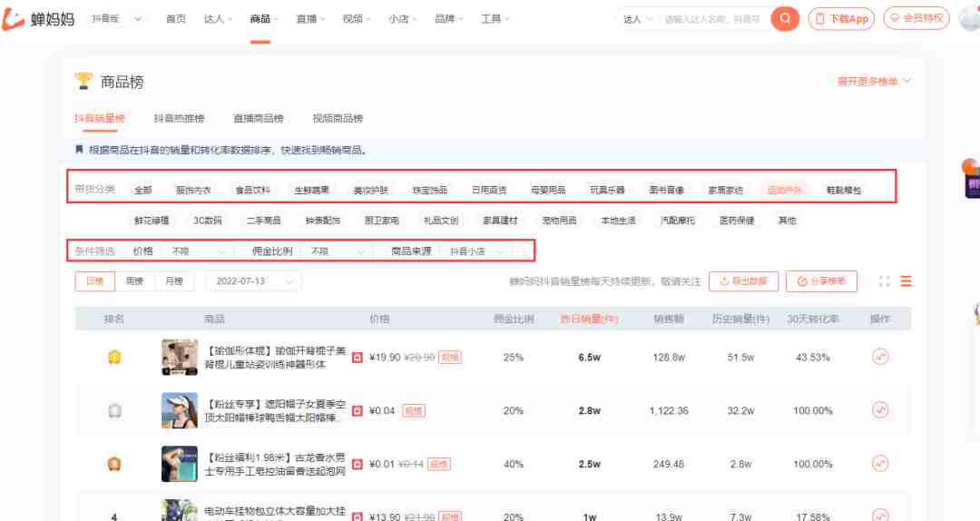Click the 历史销量(件) column header

click(x=740, y=319)
